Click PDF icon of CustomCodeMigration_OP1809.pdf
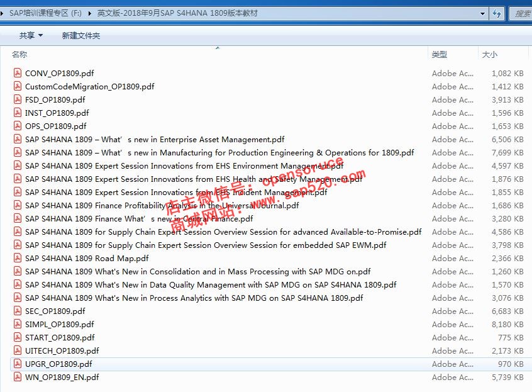 pos(18,86)
